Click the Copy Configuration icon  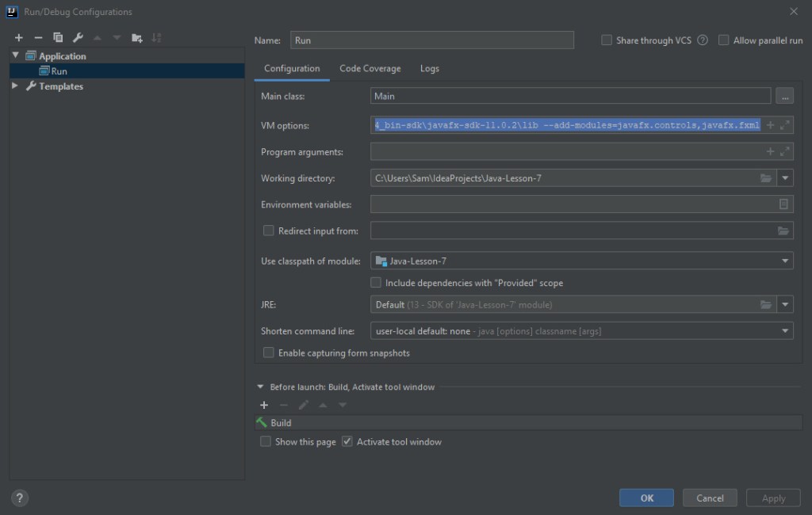coord(58,38)
